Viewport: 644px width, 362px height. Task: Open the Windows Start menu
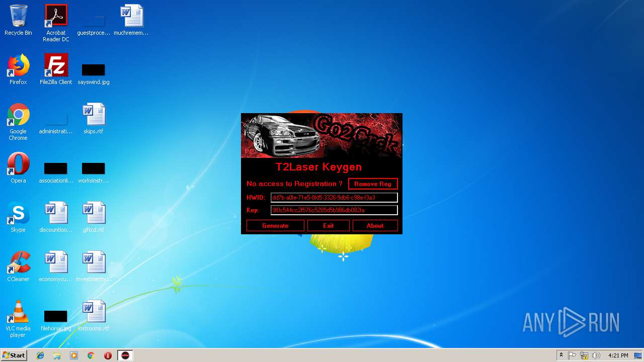click(14, 355)
